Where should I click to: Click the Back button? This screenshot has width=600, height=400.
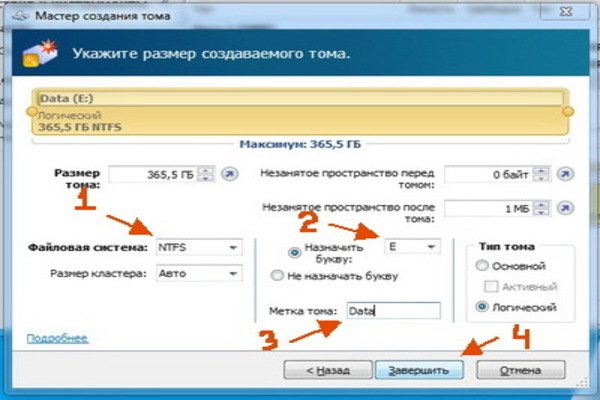tap(328, 370)
